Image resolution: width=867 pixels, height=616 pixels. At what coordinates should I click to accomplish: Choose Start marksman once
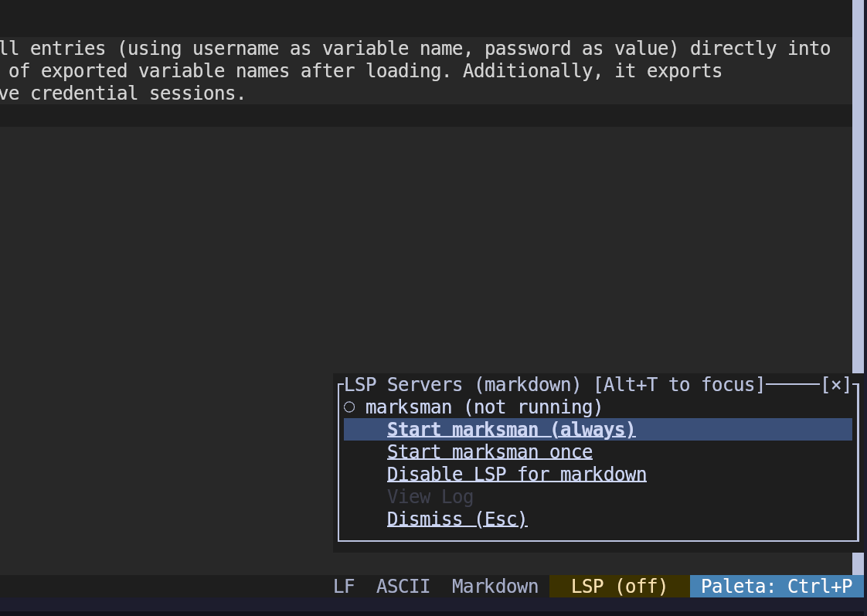[489, 452]
